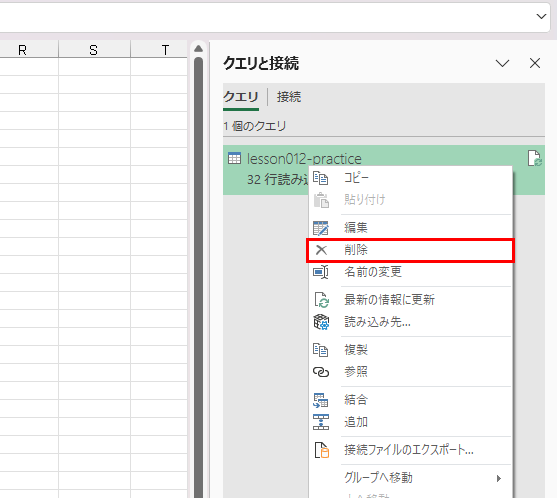This screenshot has width=557, height=498.
Task: Click the Append (追加) icon
Action: [x=321, y=422]
